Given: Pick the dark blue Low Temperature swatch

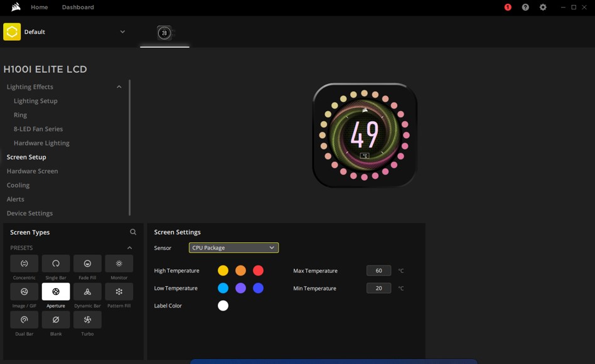Looking at the screenshot, I should pos(258,288).
